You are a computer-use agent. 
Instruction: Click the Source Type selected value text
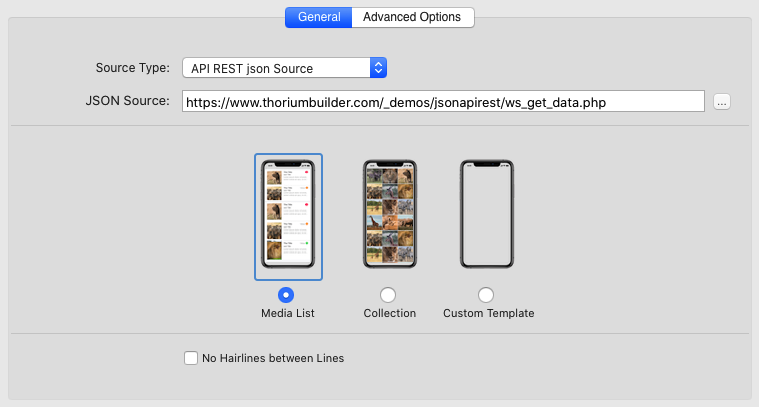coord(252,69)
